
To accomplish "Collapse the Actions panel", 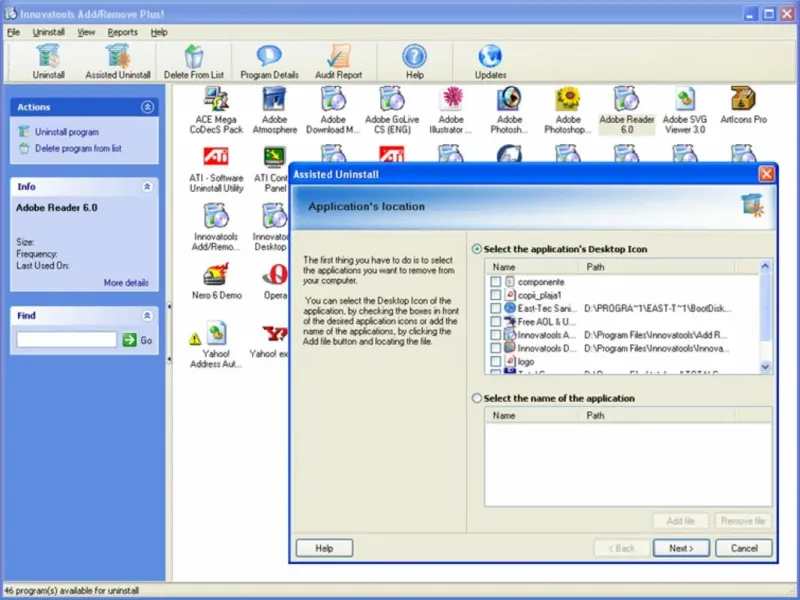I will pyautogui.click(x=147, y=107).
